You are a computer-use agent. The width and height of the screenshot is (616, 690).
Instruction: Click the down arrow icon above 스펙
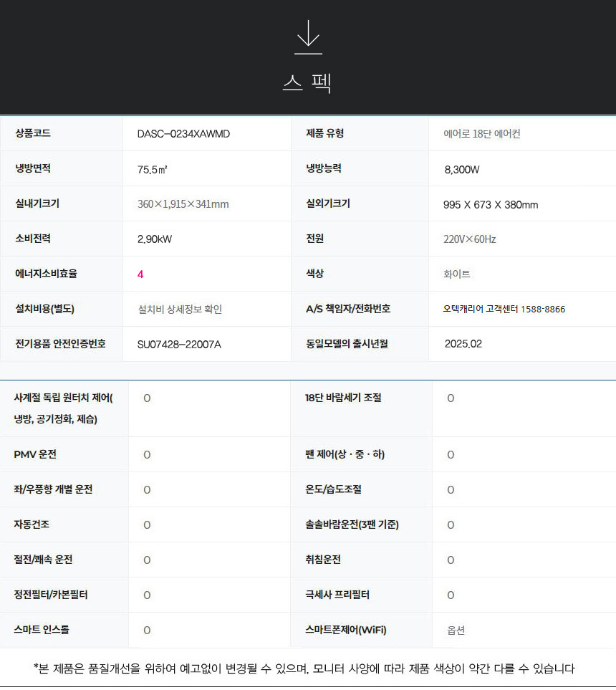coord(307,37)
